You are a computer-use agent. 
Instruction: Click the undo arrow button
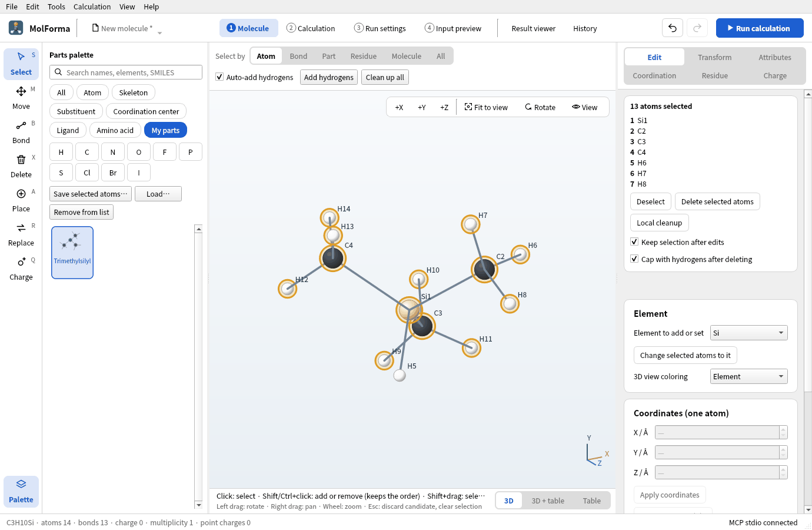click(x=673, y=28)
